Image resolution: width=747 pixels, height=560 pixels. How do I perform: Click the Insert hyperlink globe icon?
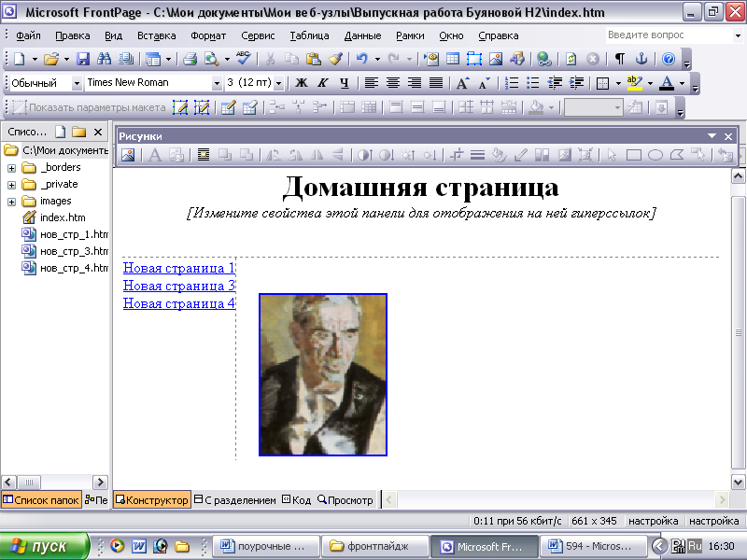pyautogui.click(x=544, y=59)
